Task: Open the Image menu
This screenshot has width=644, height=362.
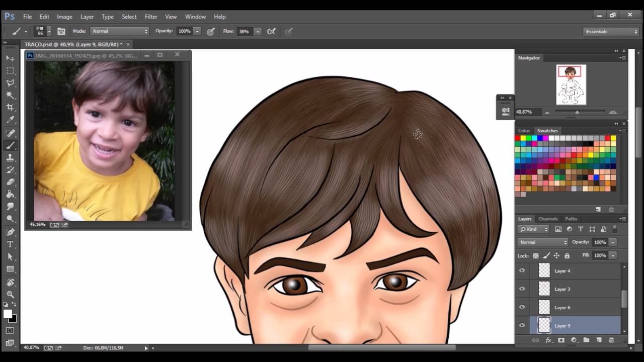Action: click(64, 17)
